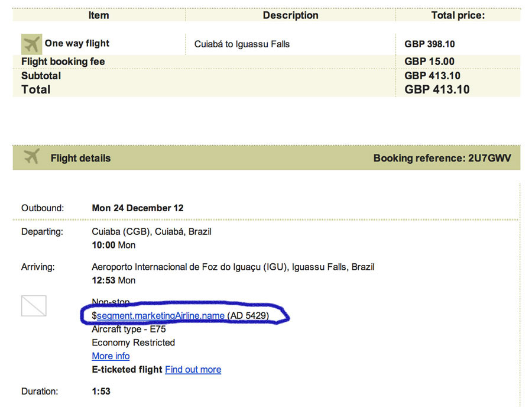Click the Flight booking fee row label
Screen dimensions: 532x407
(63, 62)
